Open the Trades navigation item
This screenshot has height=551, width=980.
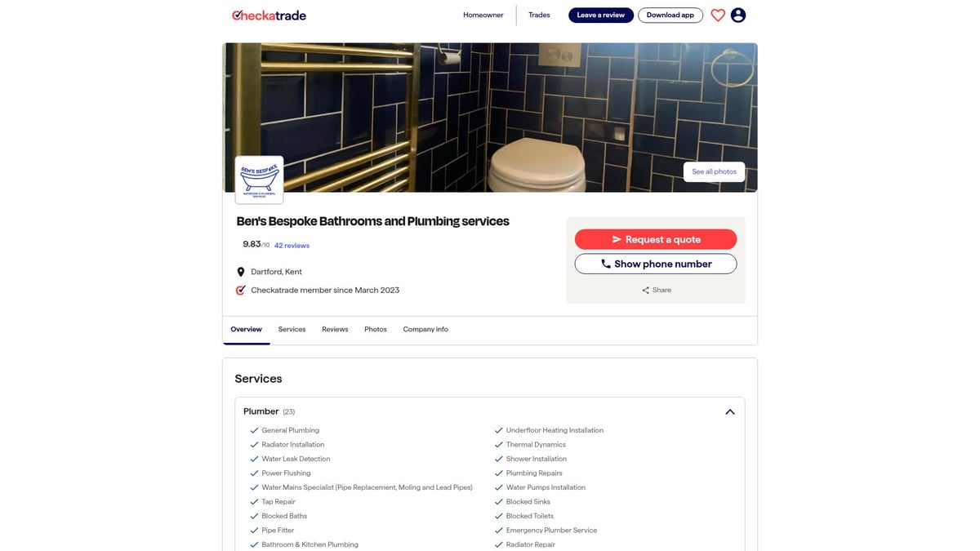(x=539, y=15)
